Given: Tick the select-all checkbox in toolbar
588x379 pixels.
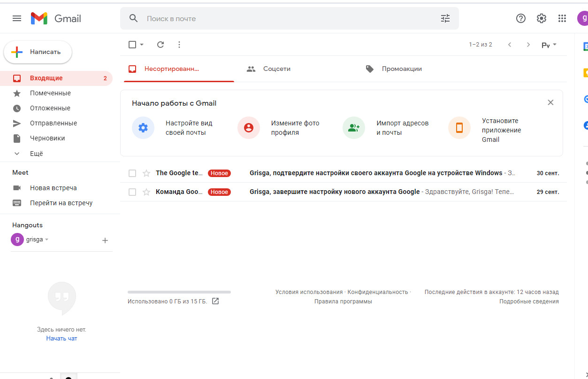Looking at the screenshot, I should (132, 45).
